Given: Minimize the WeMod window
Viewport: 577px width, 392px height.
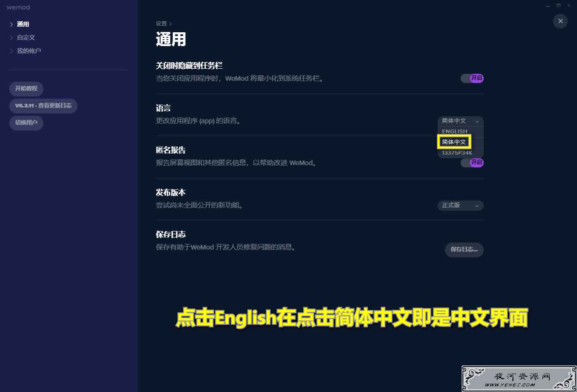Looking at the screenshot, I should pos(547,6).
